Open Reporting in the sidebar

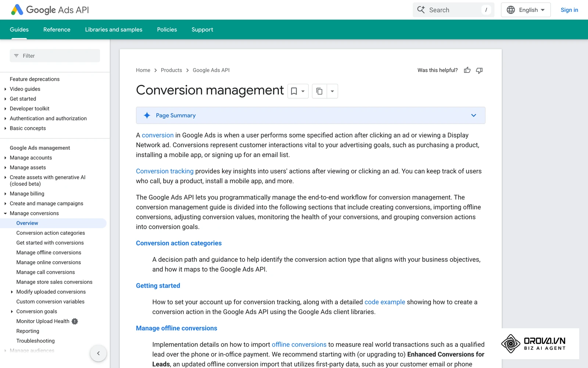[x=28, y=331]
